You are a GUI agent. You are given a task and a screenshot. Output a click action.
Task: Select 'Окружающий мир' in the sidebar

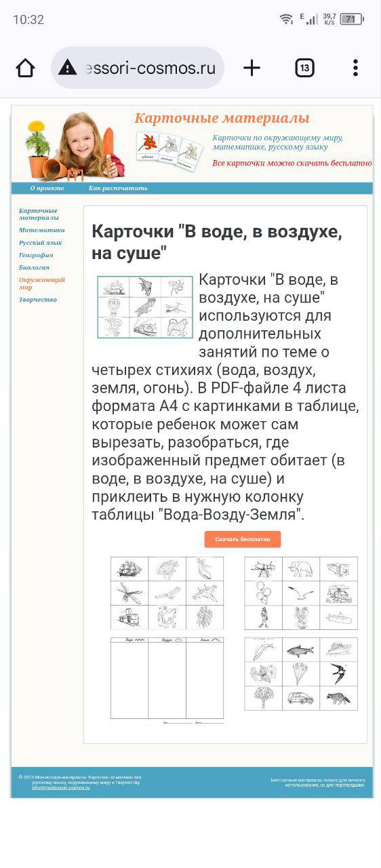pyautogui.click(x=42, y=283)
